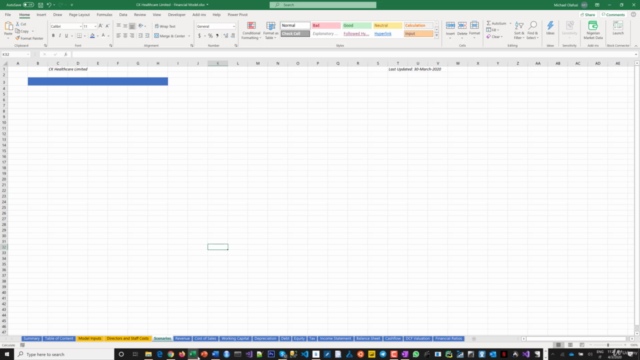Toggle Wrap Text
The image size is (640, 360).
click(165, 26)
